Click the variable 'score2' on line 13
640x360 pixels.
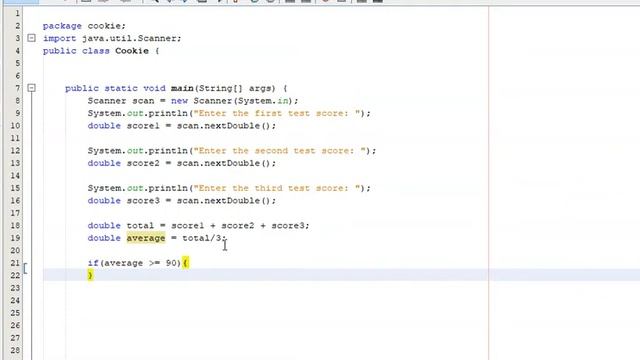coord(143,163)
